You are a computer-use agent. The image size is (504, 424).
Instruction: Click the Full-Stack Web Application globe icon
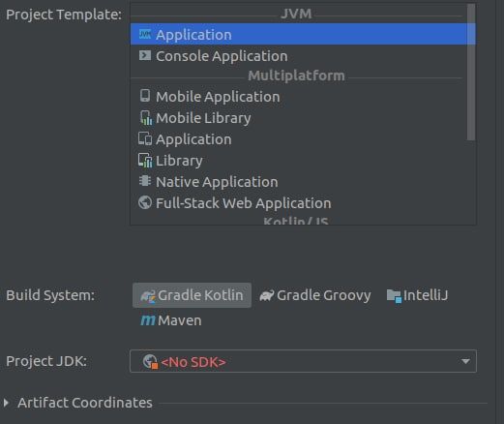pyautogui.click(x=145, y=202)
